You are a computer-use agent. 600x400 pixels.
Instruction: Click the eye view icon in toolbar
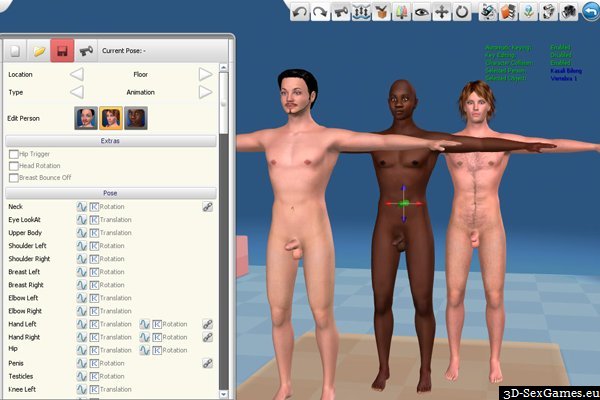(421, 12)
